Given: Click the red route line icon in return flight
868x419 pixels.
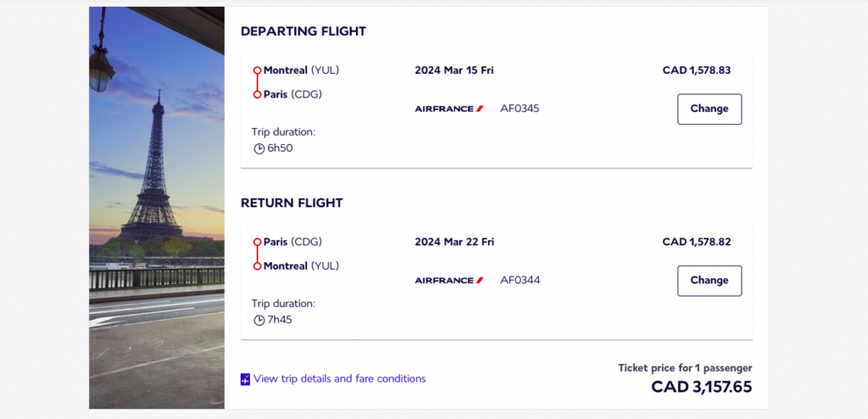Looking at the screenshot, I should [x=257, y=254].
